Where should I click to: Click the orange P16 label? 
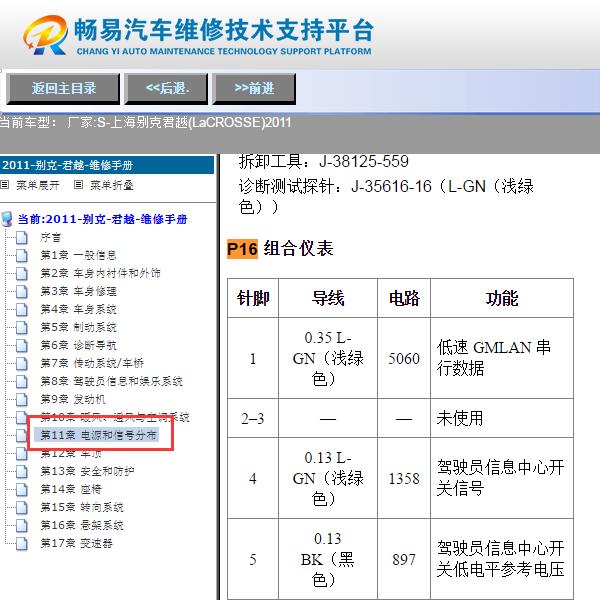(242, 249)
